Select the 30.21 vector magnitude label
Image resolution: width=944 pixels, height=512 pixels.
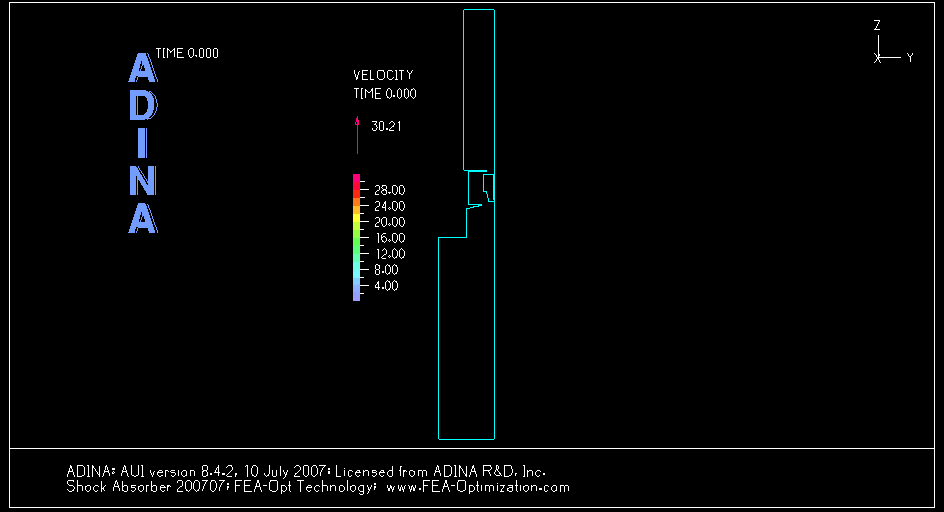pyautogui.click(x=386, y=127)
